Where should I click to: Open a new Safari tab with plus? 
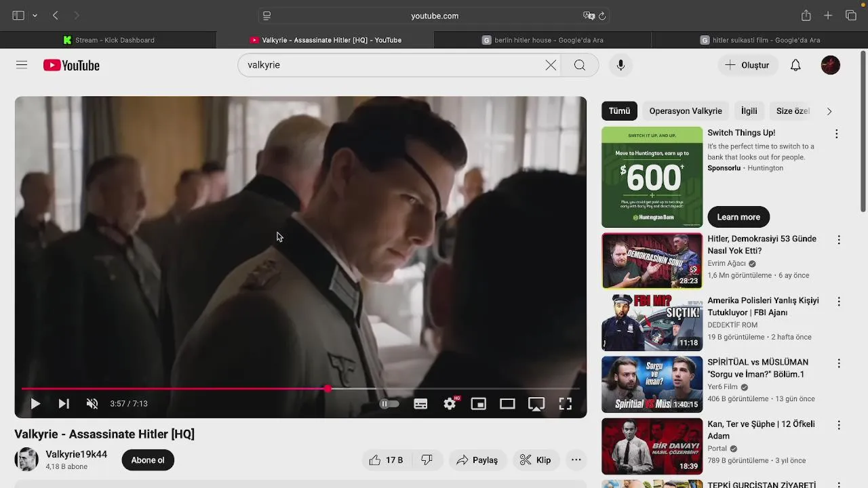coord(828,16)
